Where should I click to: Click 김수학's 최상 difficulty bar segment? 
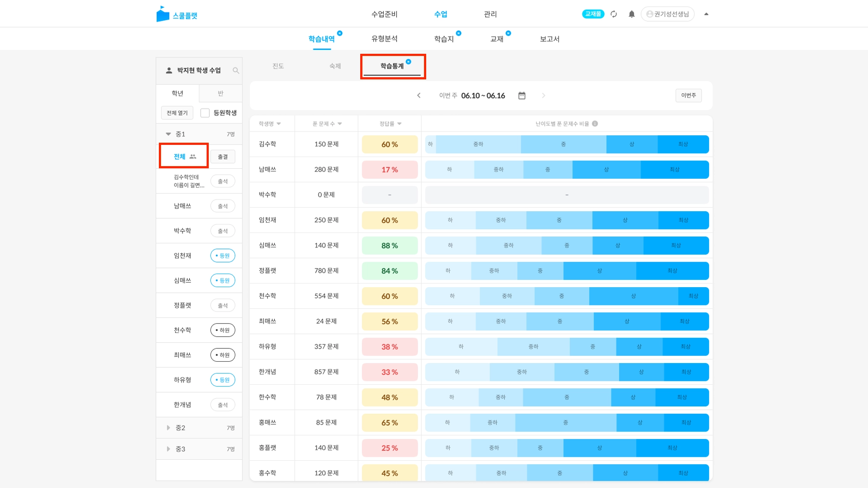click(x=683, y=144)
